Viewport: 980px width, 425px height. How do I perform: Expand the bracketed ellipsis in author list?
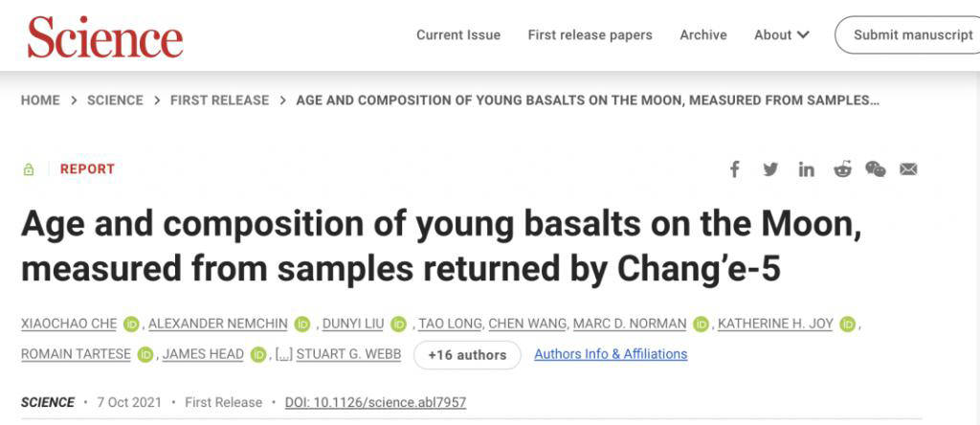point(283,354)
